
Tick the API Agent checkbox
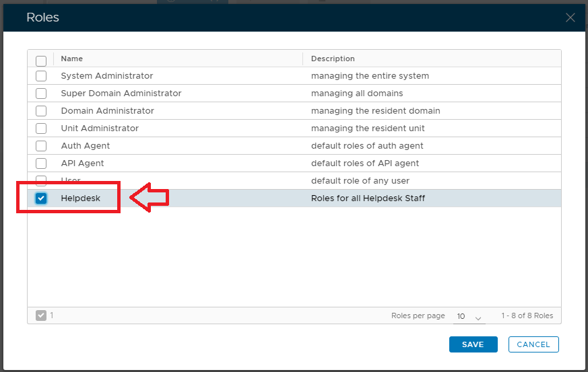[x=41, y=163]
